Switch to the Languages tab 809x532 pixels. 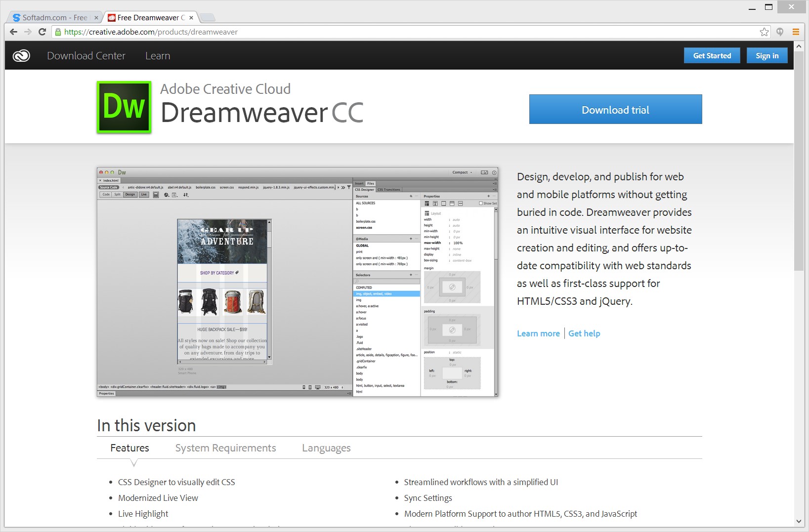pyautogui.click(x=326, y=448)
